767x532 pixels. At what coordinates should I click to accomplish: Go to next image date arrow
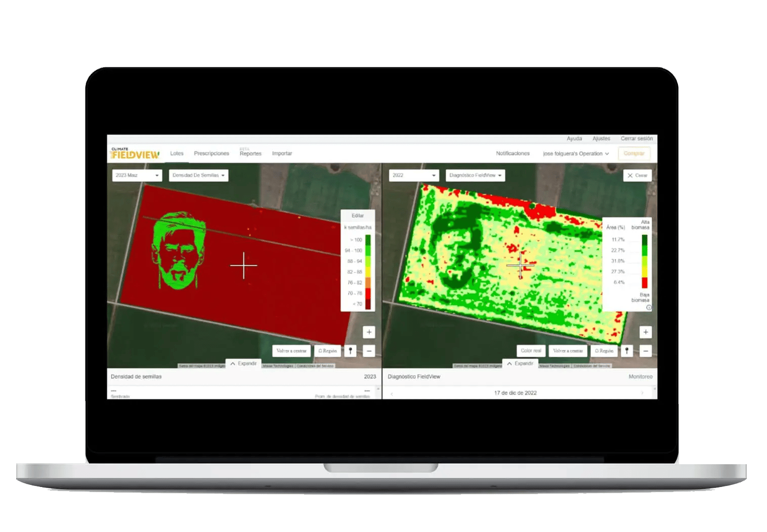643,393
